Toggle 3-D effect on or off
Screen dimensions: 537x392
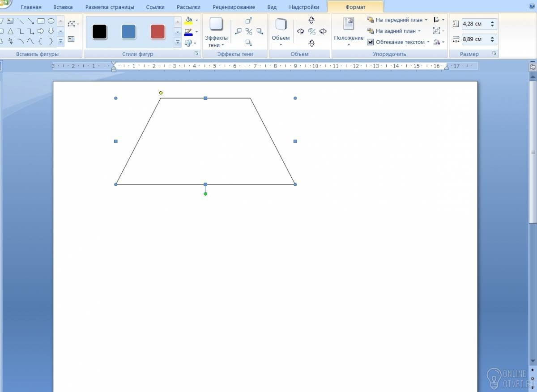pos(312,31)
